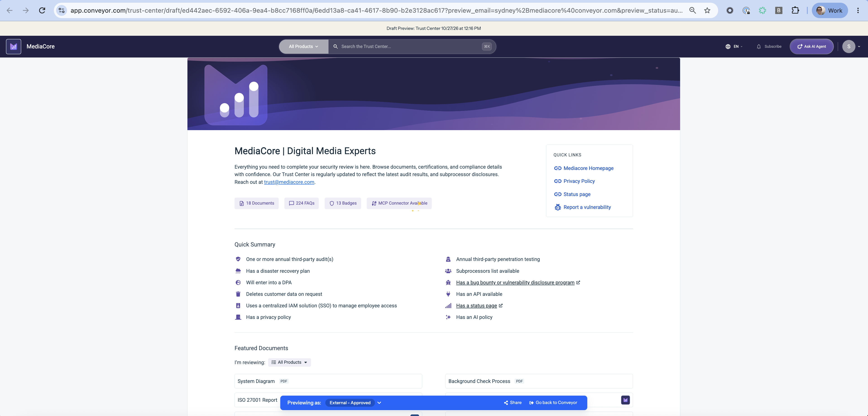Click the external link icon after status page
The height and width of the screenshot is (416, 868).
pyautogui.click(x=501, y=306)
